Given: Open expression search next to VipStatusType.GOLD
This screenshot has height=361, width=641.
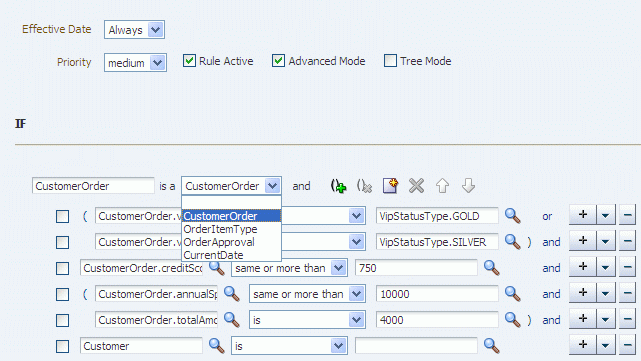Looking at the screenshot, I should coord(513,216).
